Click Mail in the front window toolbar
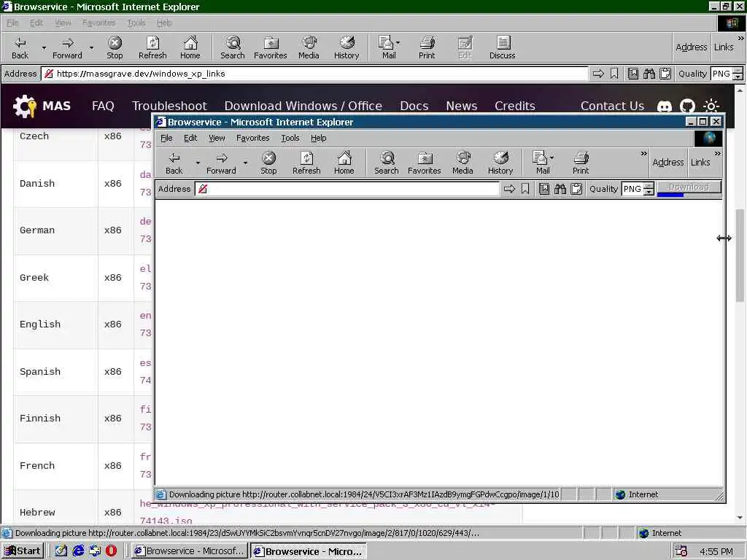 (x=542, y=163)
